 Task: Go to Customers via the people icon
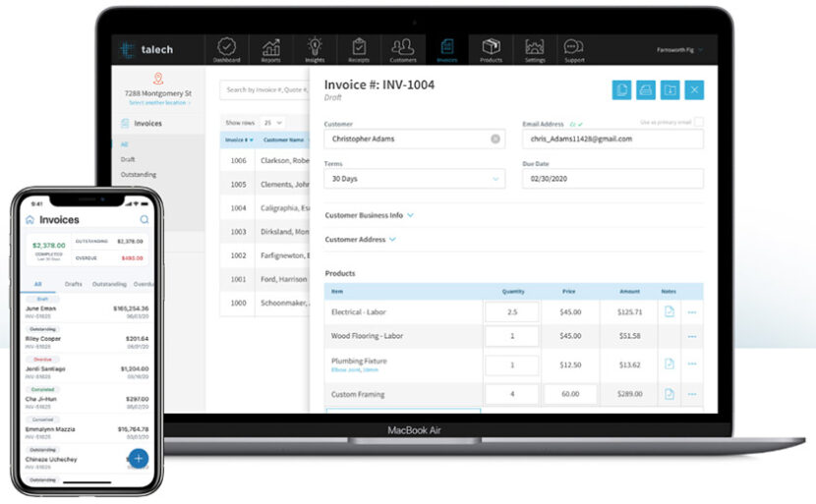click(x=403, y=49)
